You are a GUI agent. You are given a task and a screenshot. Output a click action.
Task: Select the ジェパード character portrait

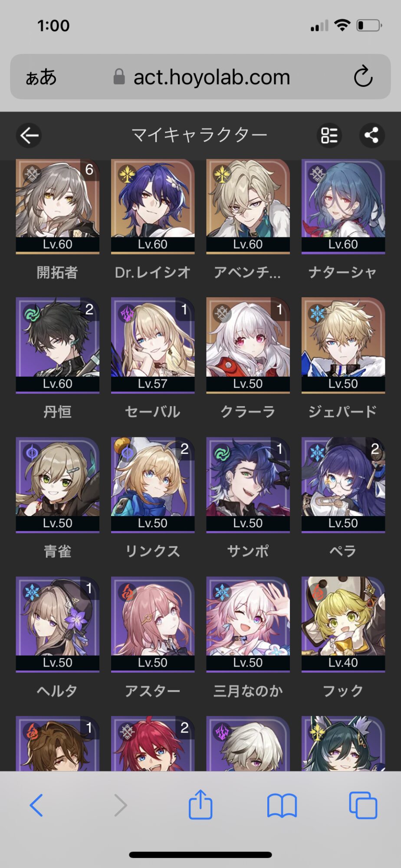(343, 345)
